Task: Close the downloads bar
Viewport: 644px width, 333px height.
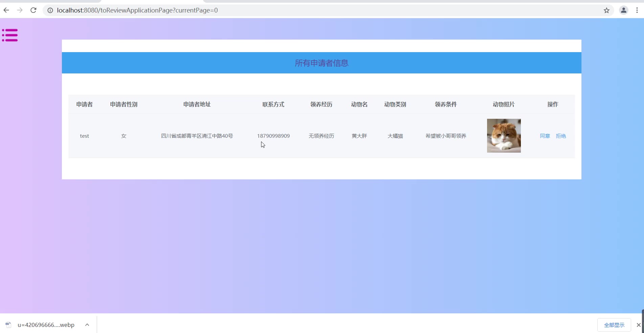Action: pos(638,325)
